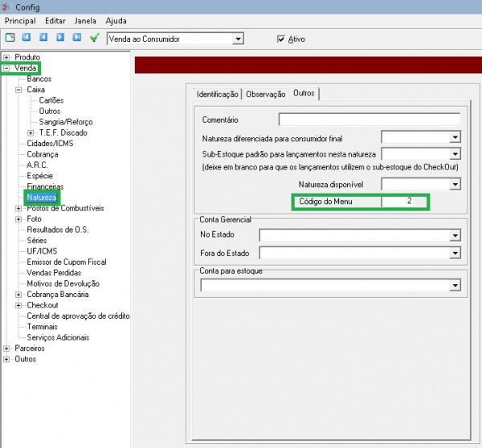The width and height of the screenshot is (482, 448).
Task: Open the Natureza disponível dropdown
Action: [455, 184]
